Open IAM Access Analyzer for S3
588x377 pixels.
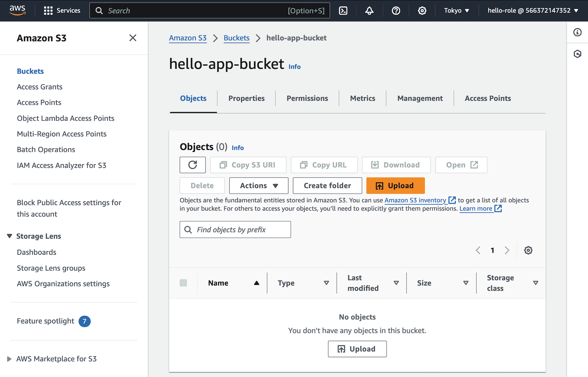pyautogui.click(x=62, y=165)
